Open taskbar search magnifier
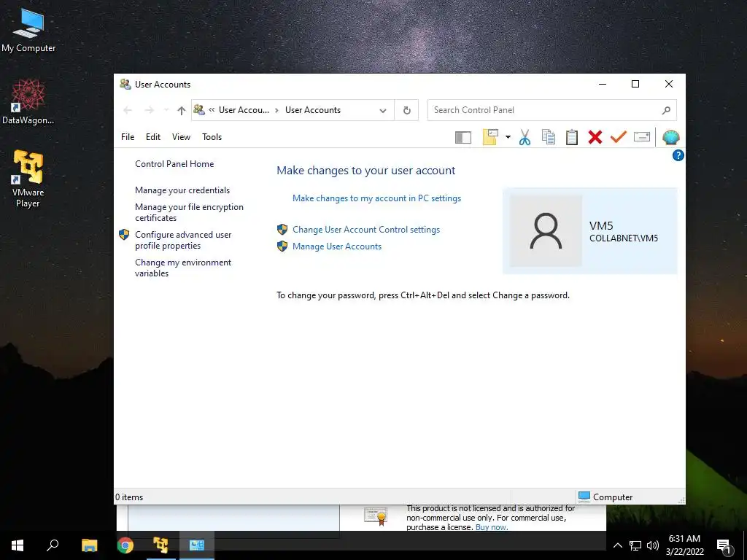The height and width of the screenshot is (560, 747). click(x=53, y=545)
